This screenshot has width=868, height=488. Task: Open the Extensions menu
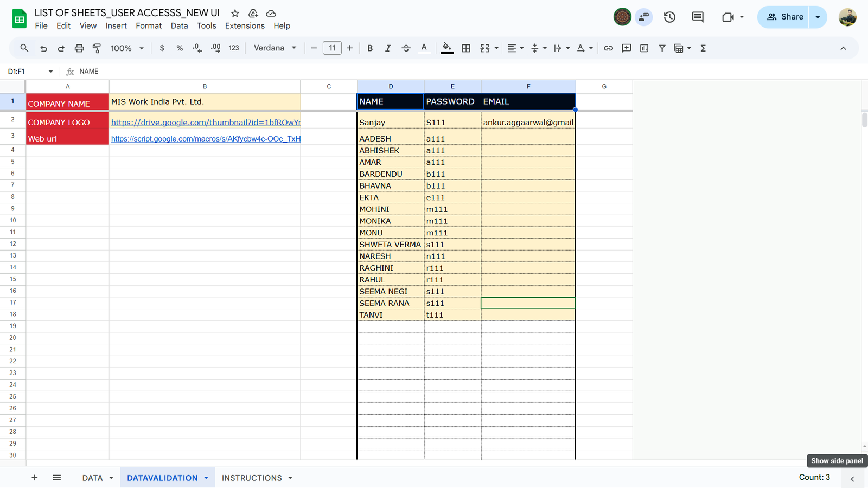point(245,26)
